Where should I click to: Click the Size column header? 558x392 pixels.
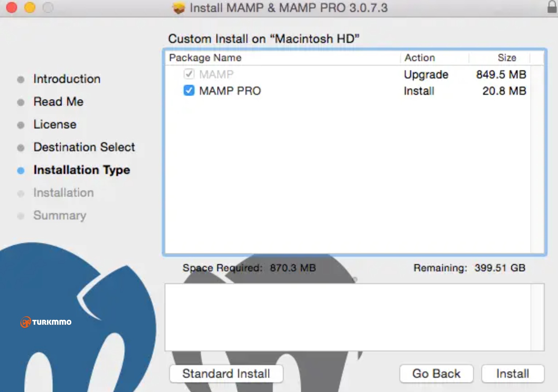[507, 58]
